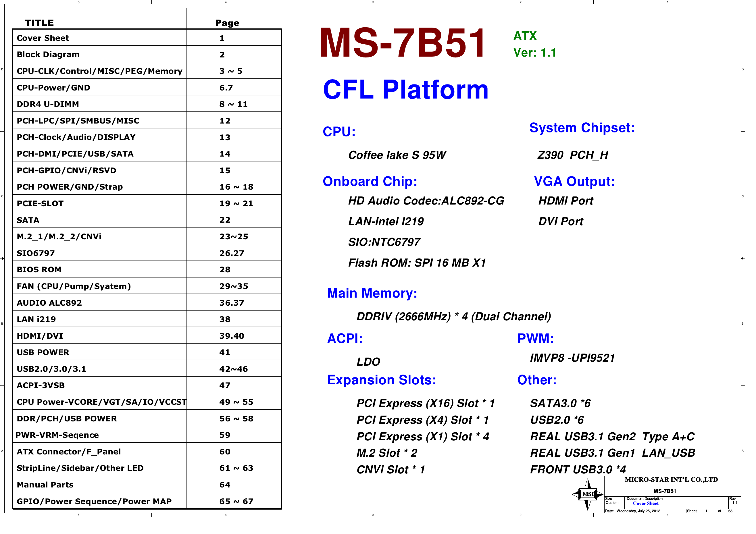Viewport: 756px width, 534px height.
Task: Click 'CPU-CLK/Control/MISC/PEG/Memory' entry
Action: (x=99, y=71)
